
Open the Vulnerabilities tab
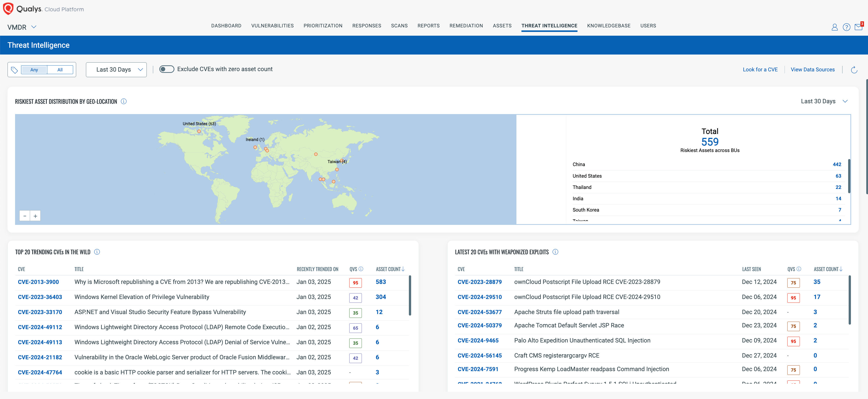[272, 26]
